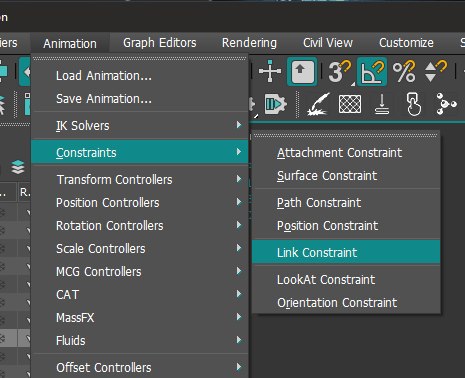Image resolution: width=465 pixels, height=378 pixels.
Task: Open the Animation menu
Action: pyautogui.click(x=70, y=43)
